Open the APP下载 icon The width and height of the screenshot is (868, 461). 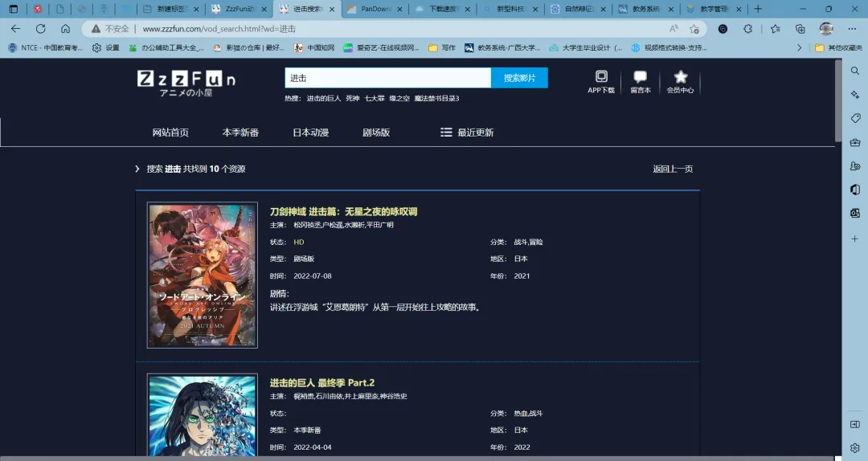coord(601,82)
